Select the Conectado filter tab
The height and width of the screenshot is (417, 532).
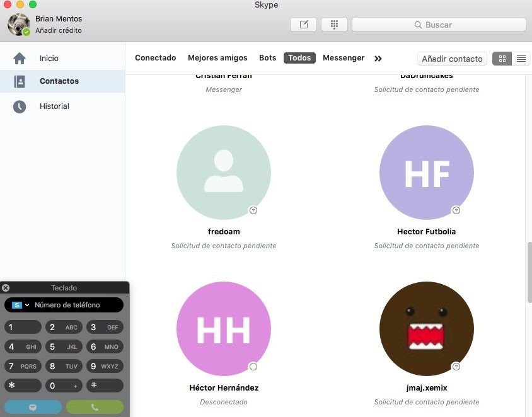156,58
